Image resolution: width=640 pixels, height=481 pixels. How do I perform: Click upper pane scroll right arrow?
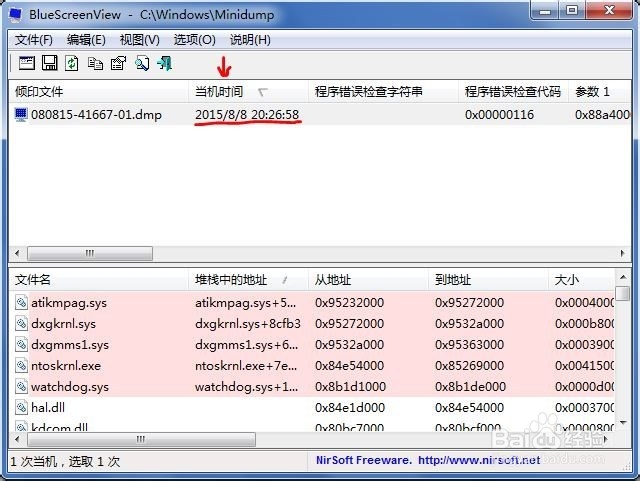pos(622,253)
